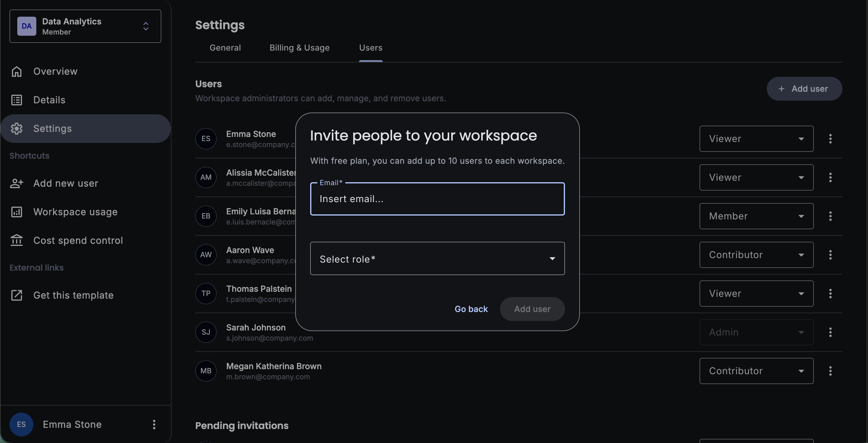Switch to the General settings tab

(x=225, y=48)
